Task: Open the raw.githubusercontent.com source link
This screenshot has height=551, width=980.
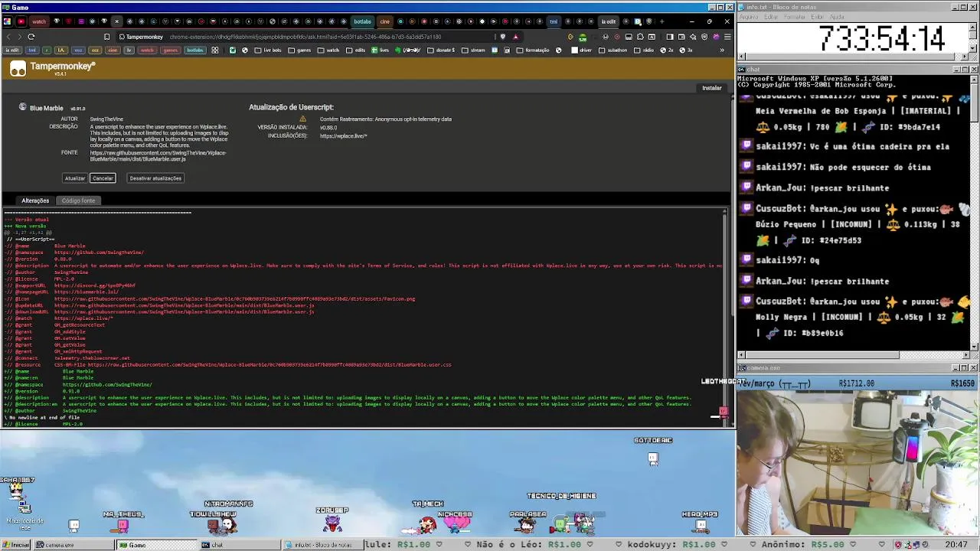Action: click(158, 155)
